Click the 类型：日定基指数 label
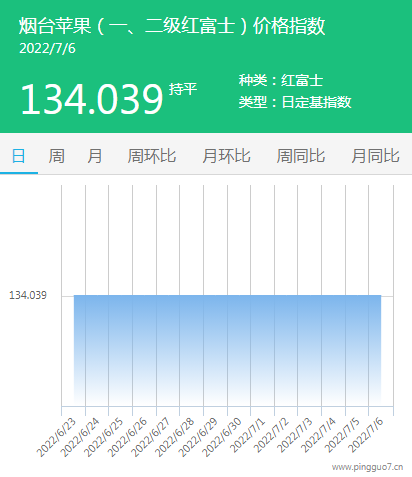This screenshot has width=412, height=477. pos(295,102)
